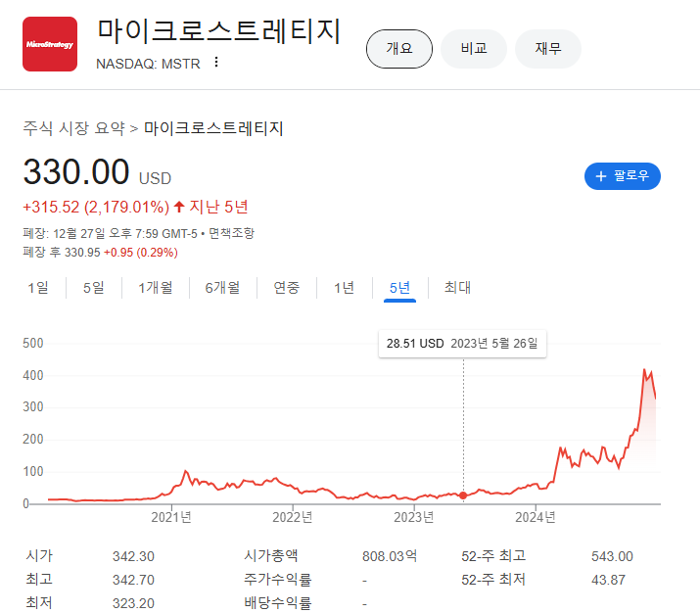Click the red up arrow beside 지난 5년
700x613 pixels.
pyautogui.click(x=179, y=207)
